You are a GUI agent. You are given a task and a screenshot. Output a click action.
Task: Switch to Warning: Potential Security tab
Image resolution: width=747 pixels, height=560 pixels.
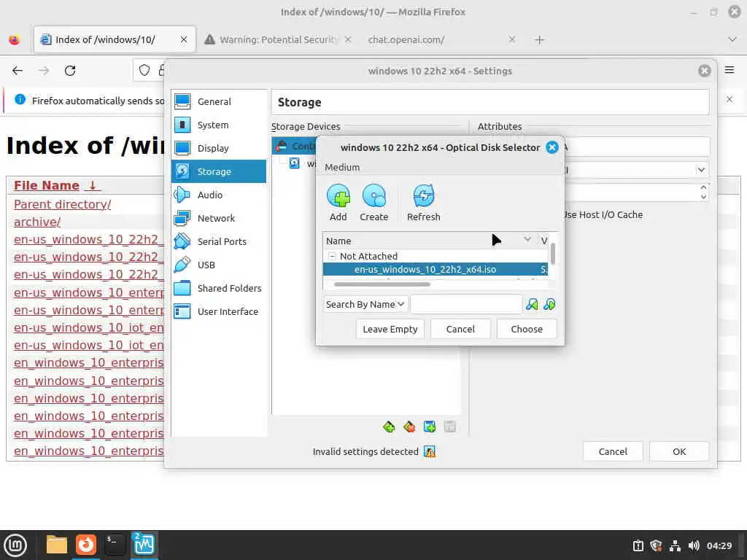[278, 39]
